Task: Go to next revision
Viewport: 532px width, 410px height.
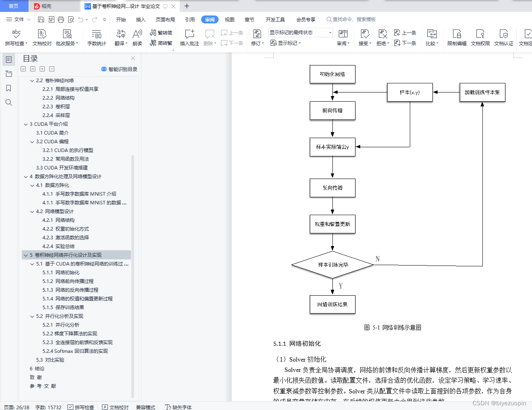Action: [405, 43]
